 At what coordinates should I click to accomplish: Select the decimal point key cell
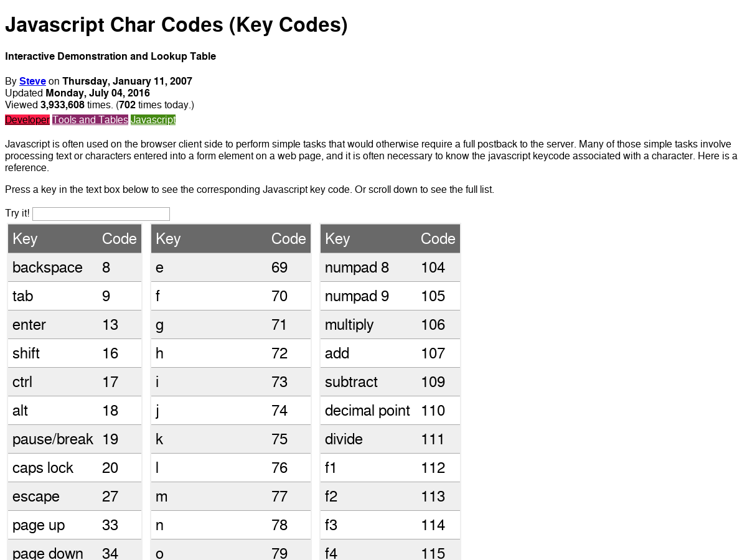367,411
